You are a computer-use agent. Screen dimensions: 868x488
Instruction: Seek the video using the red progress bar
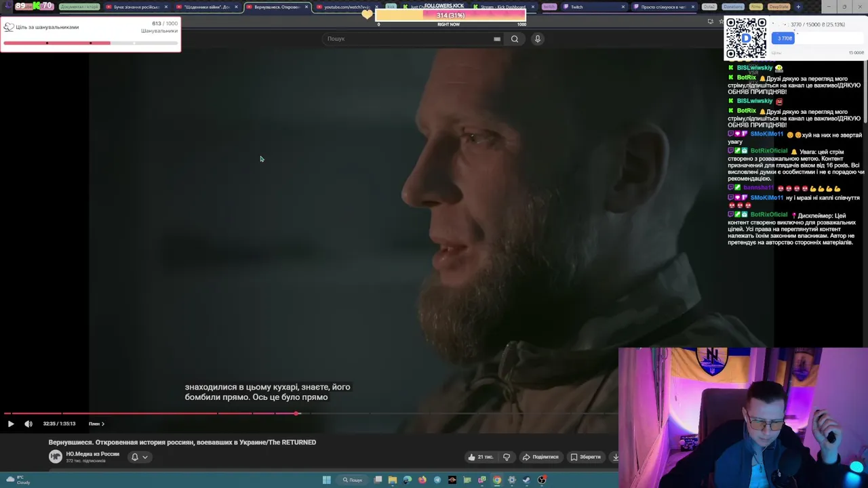pyautogui.click(x=151, y=413)
